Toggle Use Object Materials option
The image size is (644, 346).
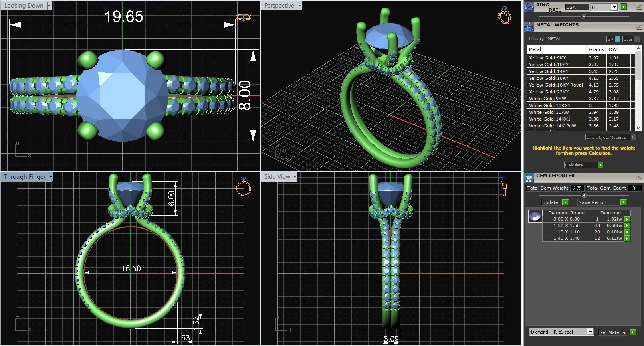click(x=611, y=137)
